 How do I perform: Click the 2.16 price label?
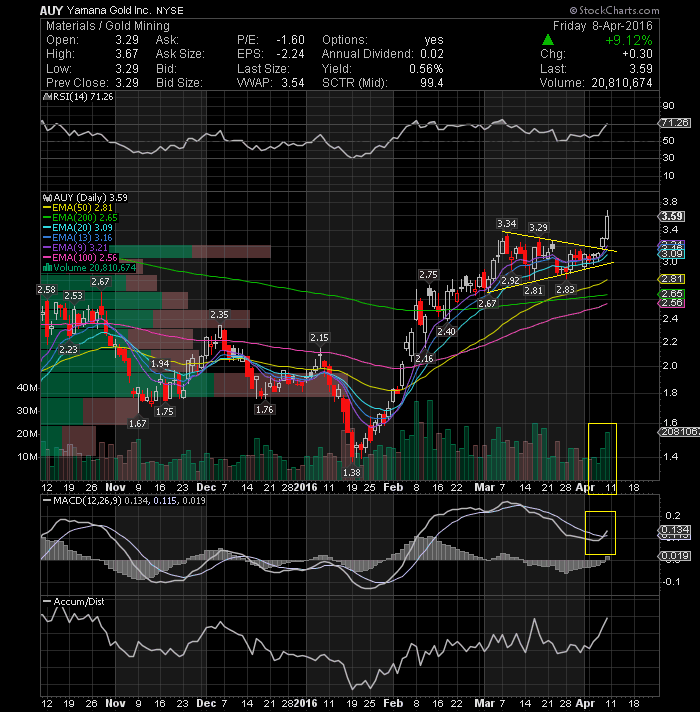coord(424,358)
